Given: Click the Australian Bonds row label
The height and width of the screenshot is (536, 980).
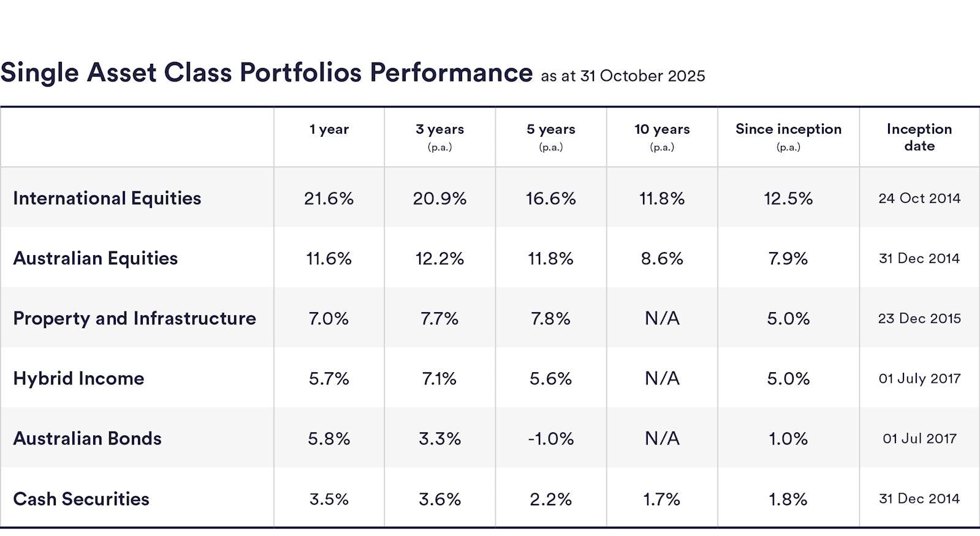Looking at the screenshot, I should (87, 438).
